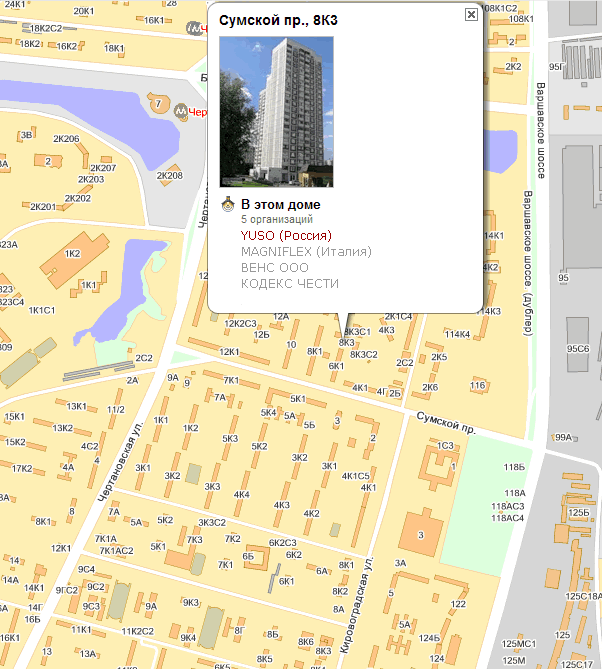
Task: Click building label 2К202
Action: tap(78, 198)
